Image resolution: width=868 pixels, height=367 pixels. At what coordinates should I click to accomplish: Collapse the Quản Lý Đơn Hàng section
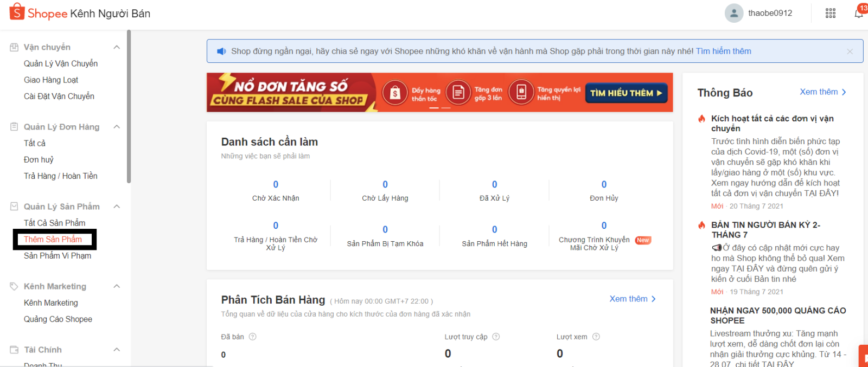[117, 127]
